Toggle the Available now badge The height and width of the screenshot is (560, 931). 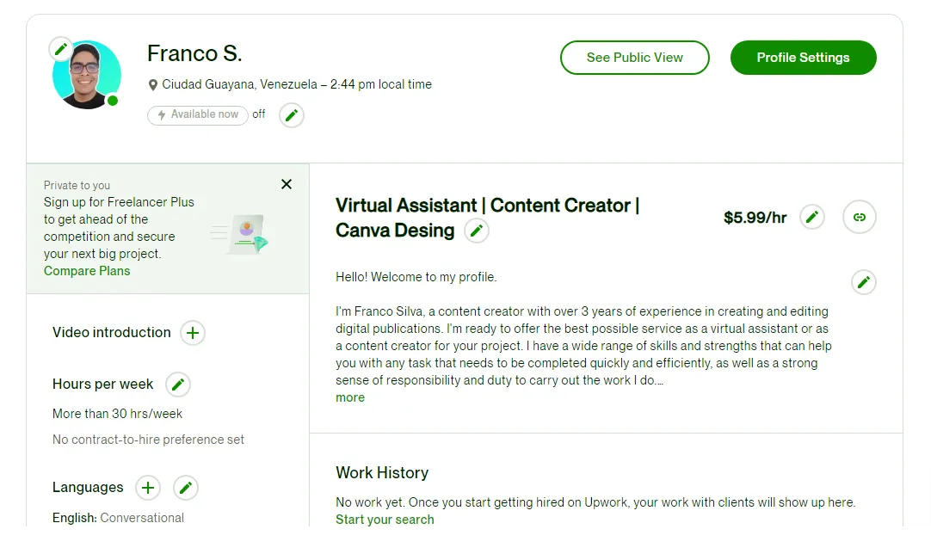[x=198, y=114]
